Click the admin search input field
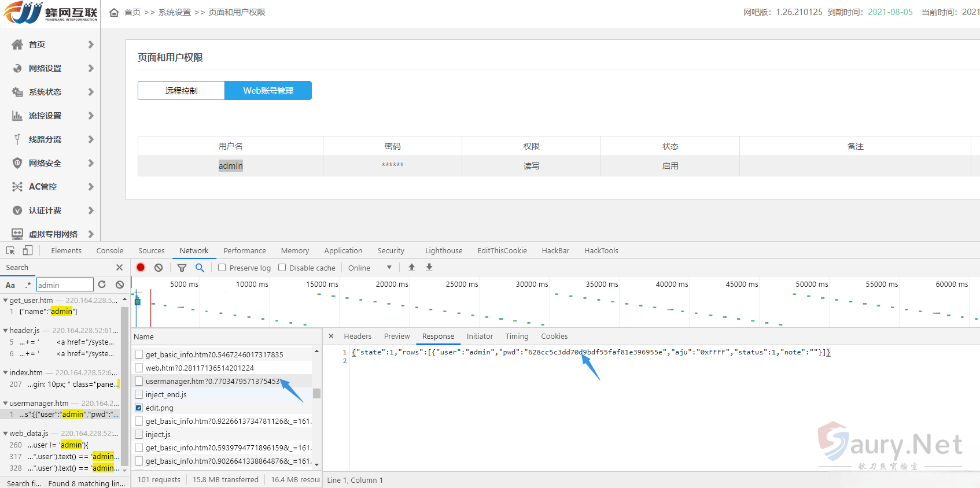The width and height of the screenshot is (980, 488). [64, 285]
